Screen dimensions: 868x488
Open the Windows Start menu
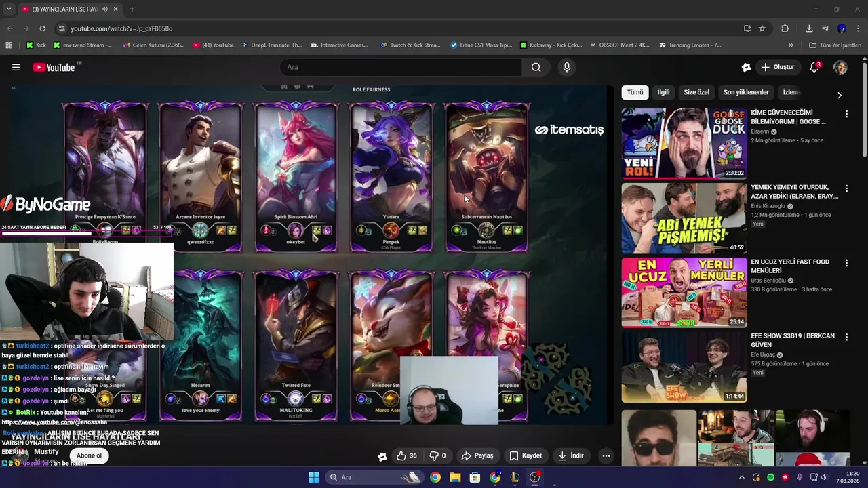pos(314,477)
